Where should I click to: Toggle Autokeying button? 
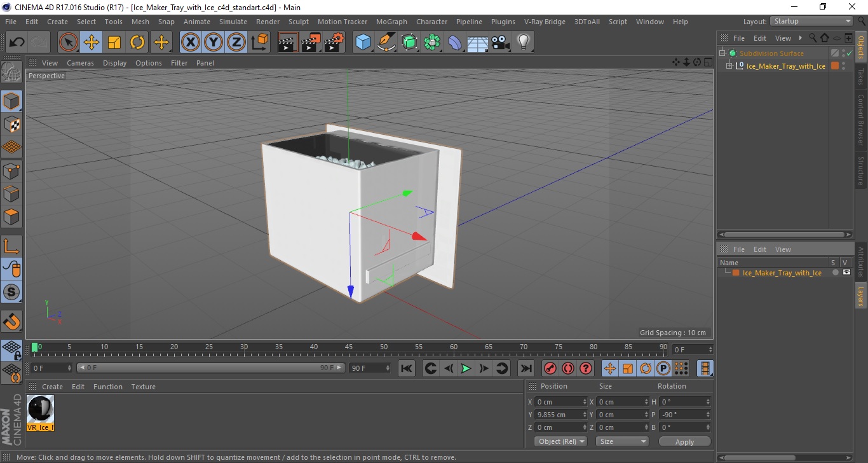(x=568, y=368)
